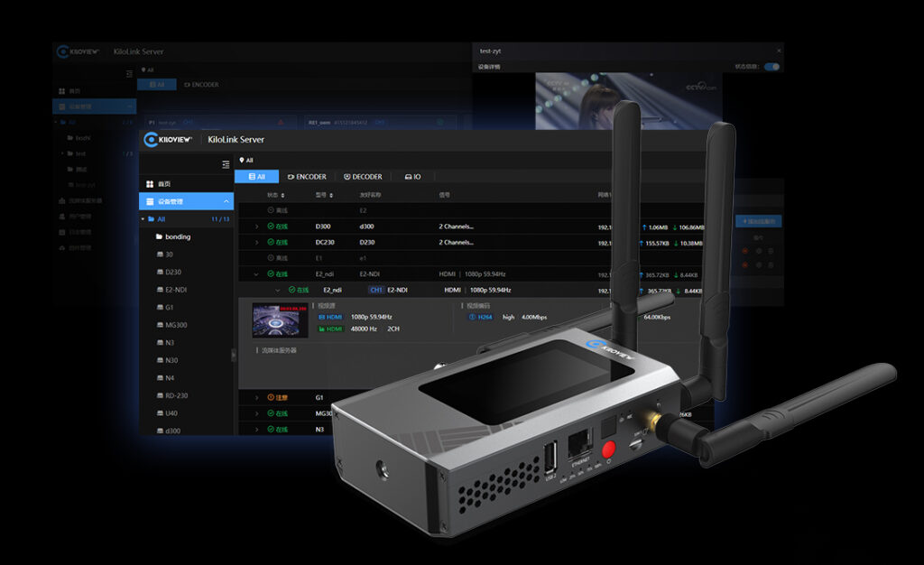The height and width of the screenshot is (565, 924).
Task: Sort by the status column arrows
Action: (x=282, y=195)
